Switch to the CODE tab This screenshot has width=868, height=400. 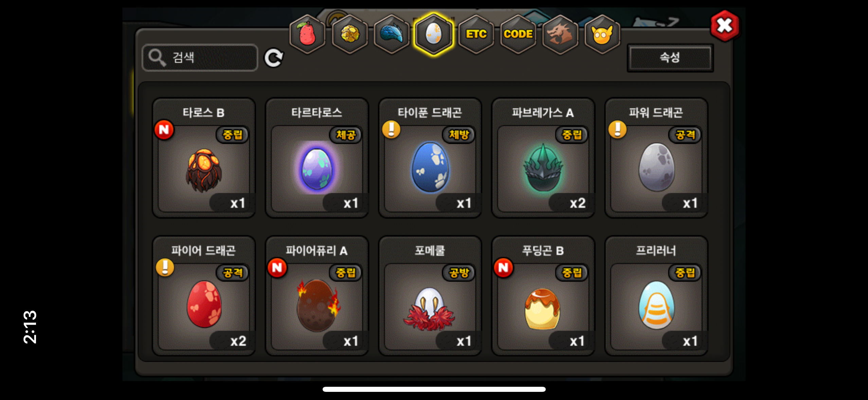pos(518,34)
